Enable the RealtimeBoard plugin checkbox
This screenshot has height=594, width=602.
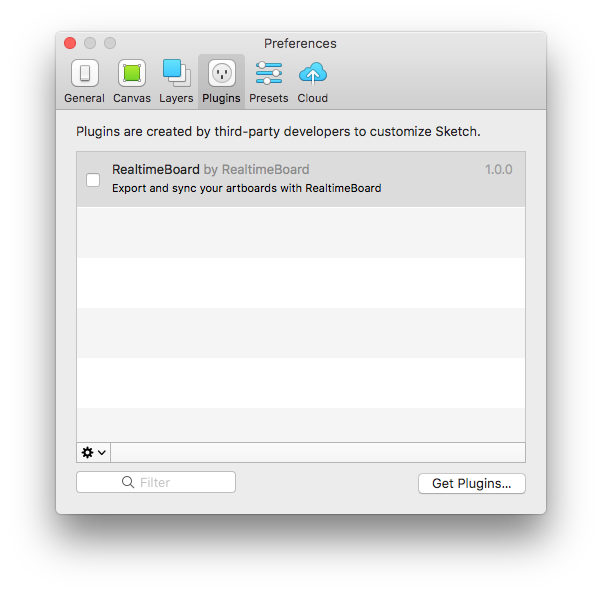coord(93,180)
